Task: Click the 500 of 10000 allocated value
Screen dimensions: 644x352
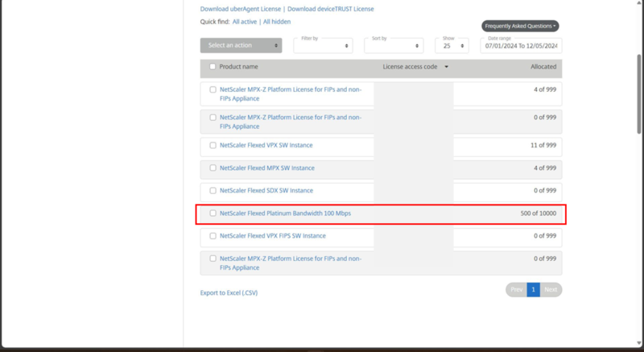Action: pyautogui.click(x=539, y=213)
